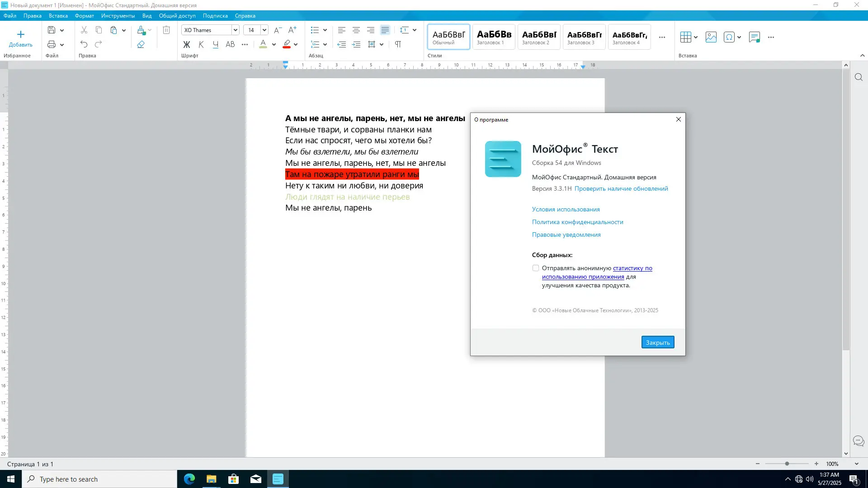The width and height of the screenshot is (868, 488).
Task: Click the zoom slider handle
Action: pos(787,464)
